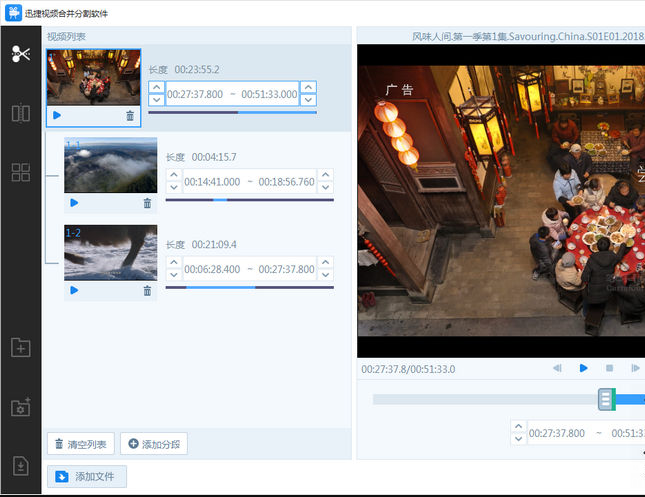The width and height of the screenshot is (645, 497).
Task: Select the clip 1-1 cloud mountain thumbnail
Action: [111, 165]
